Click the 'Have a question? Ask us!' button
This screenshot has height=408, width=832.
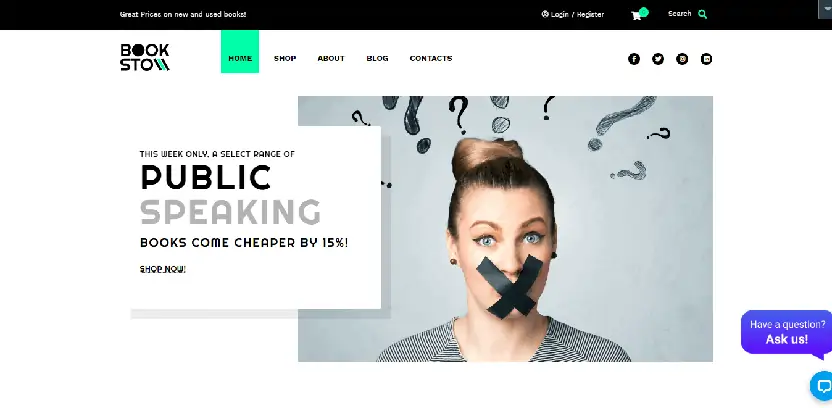787,332
